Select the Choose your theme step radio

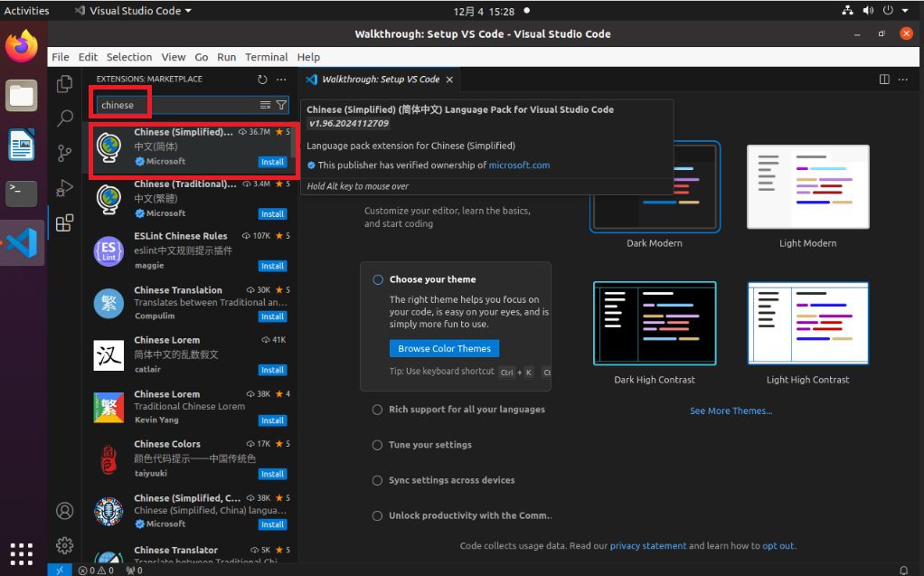pyautogui.click(x=378, y=279)
